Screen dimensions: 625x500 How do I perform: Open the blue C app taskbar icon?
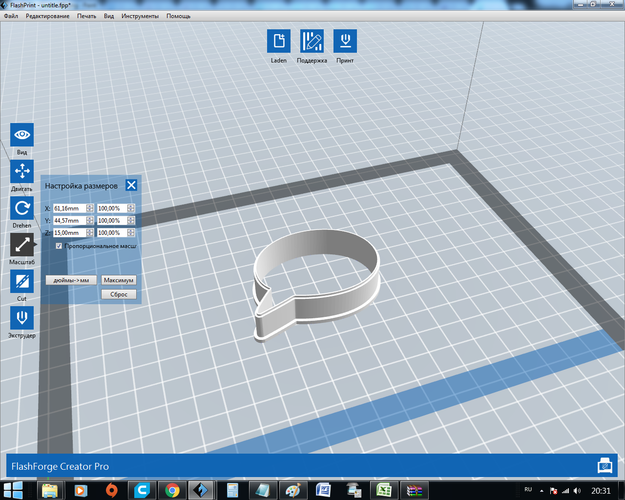point(142,490)
